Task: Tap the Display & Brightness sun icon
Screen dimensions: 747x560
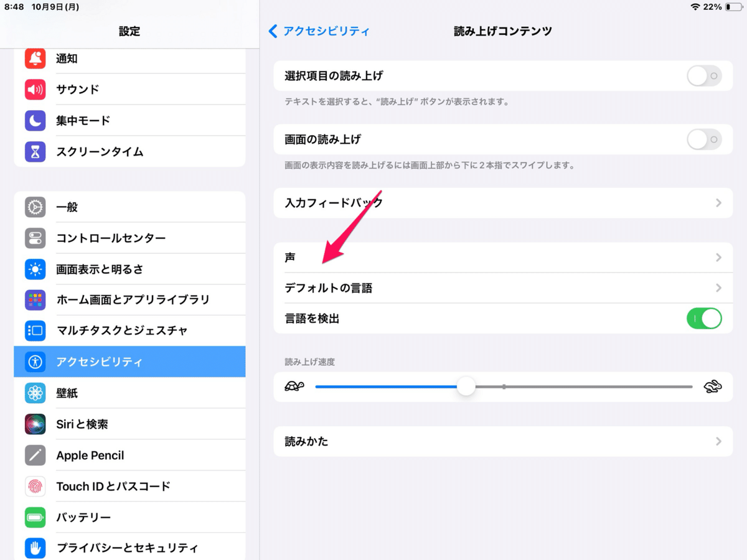Action: [x=35, y=269]
